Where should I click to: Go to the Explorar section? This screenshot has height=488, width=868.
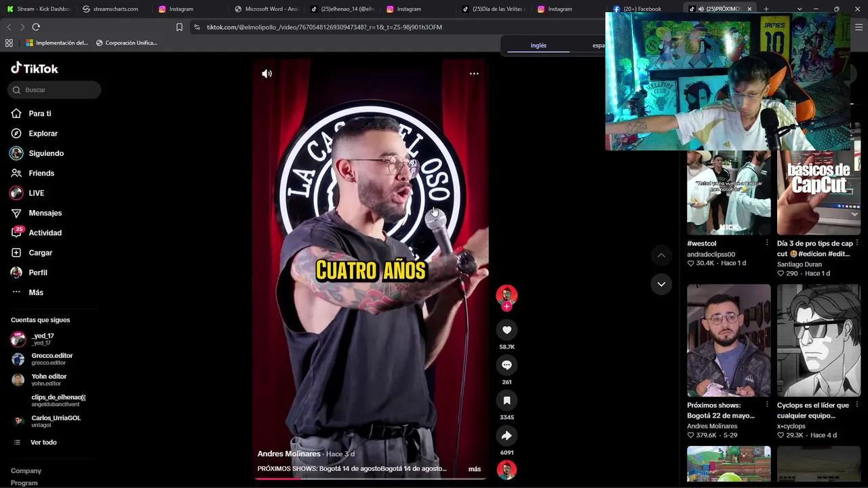tap(43, 134)
